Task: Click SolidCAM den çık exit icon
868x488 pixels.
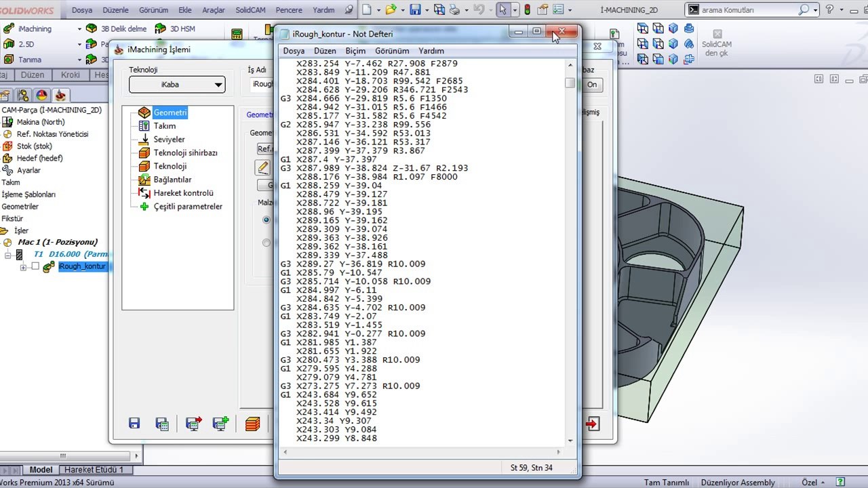Action: (717, 34)
